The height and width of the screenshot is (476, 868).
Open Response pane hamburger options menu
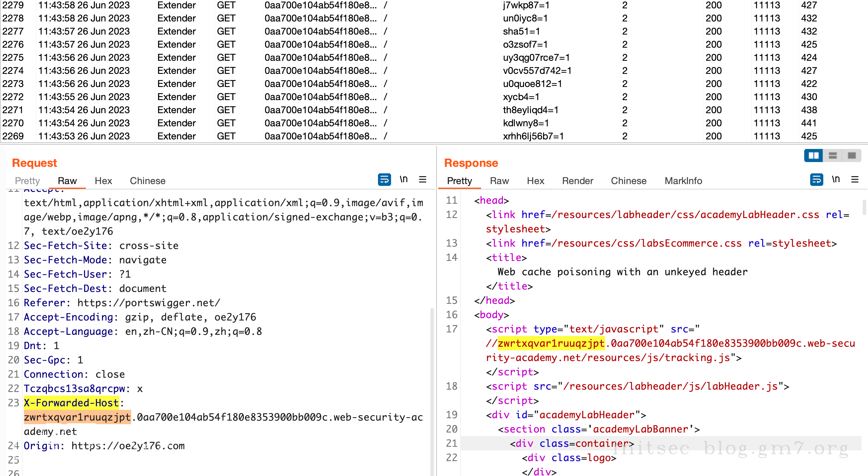tap(855, 179)
